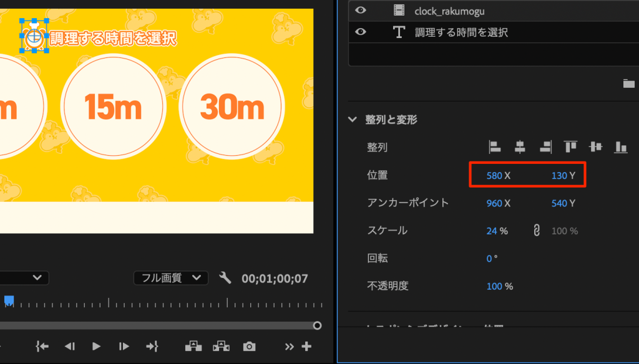
Task: Click the export frame camera icon
Action: click(250, 347)
